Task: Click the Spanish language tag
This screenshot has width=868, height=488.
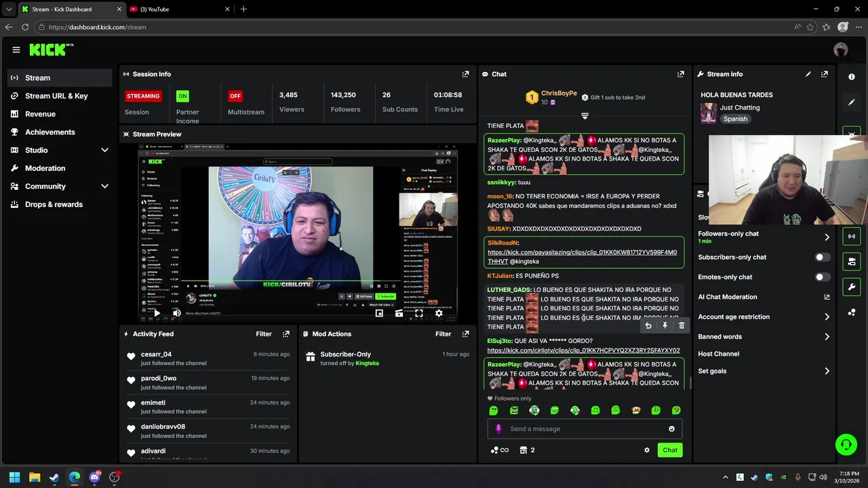Action: 735,119
